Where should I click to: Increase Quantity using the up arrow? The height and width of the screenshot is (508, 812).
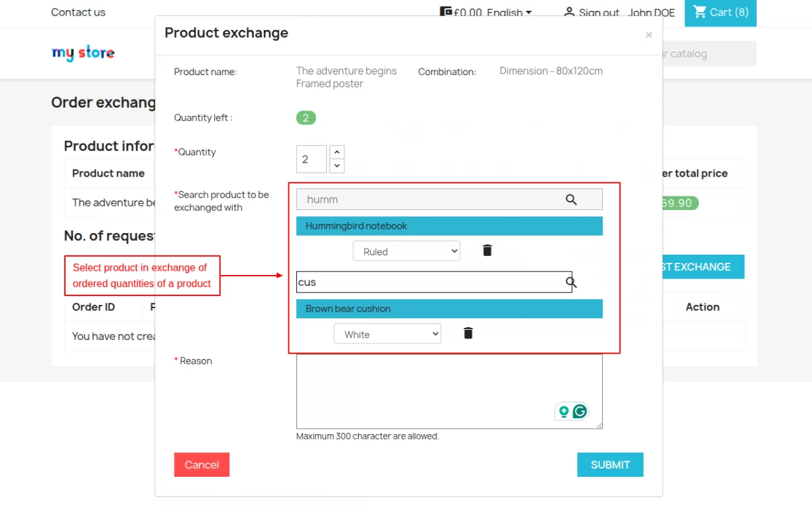pos(337,152)
